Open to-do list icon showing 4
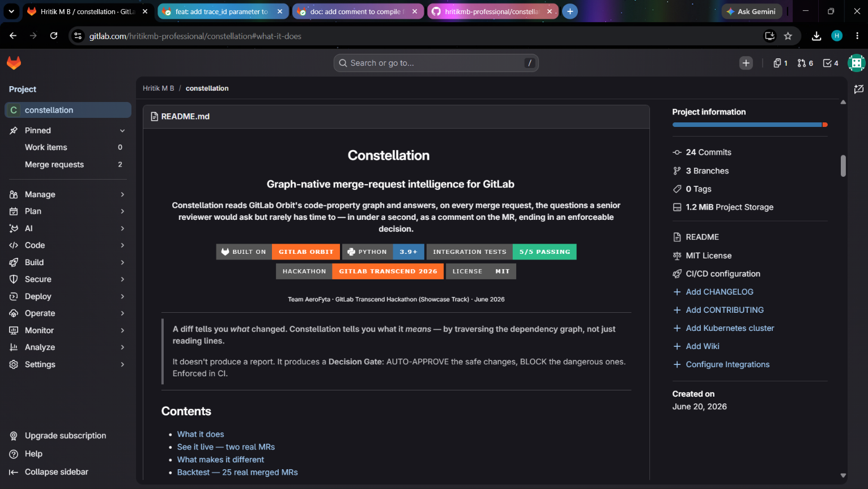Viewport: 868px width, 489px height. 831,63
